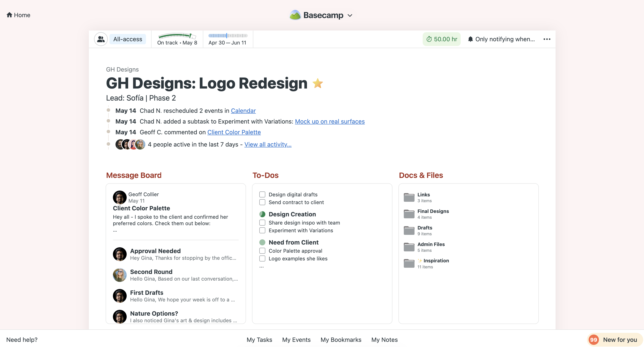Open Client Color Palette message title
Screen dimensions: 644x347
tap(141, 208)
